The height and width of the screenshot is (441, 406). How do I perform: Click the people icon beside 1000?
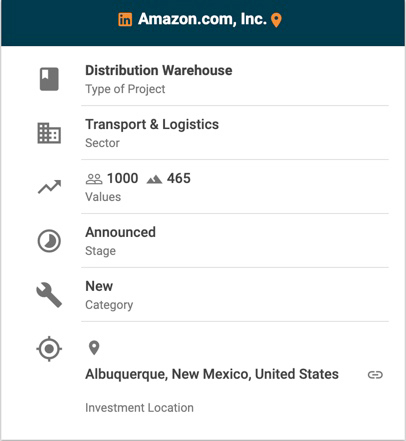point(94,179)
